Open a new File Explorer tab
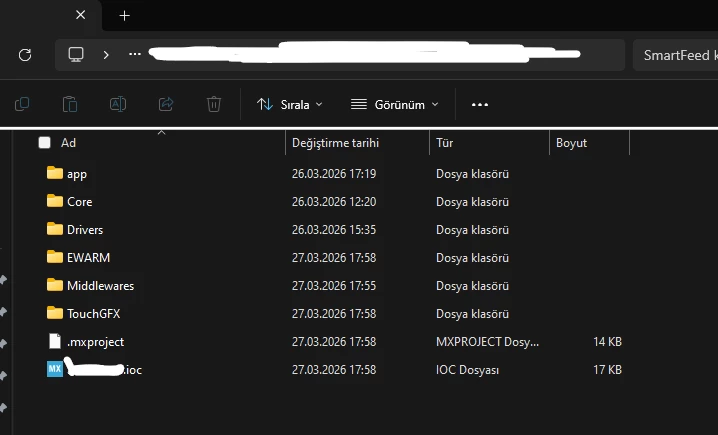This screenshot has height=435, width=718. (x=125, y=16)
